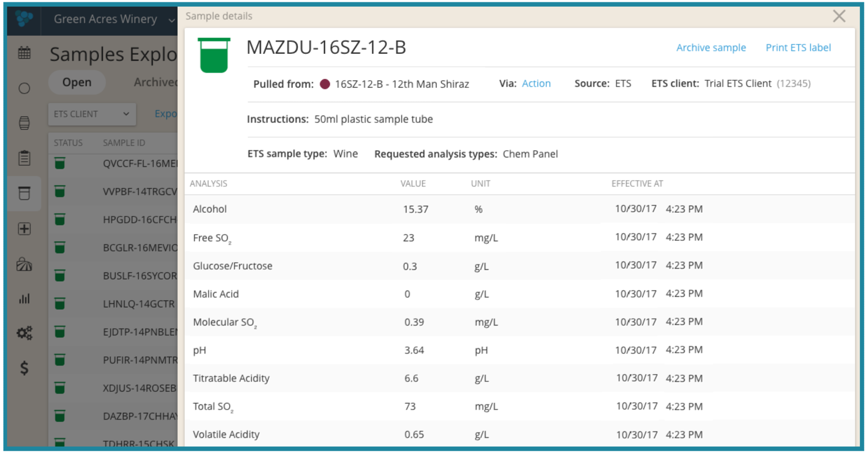The image size is (868, 454).
Task: Open settings gears sidebar icon
Action: [x=24, y=333]
